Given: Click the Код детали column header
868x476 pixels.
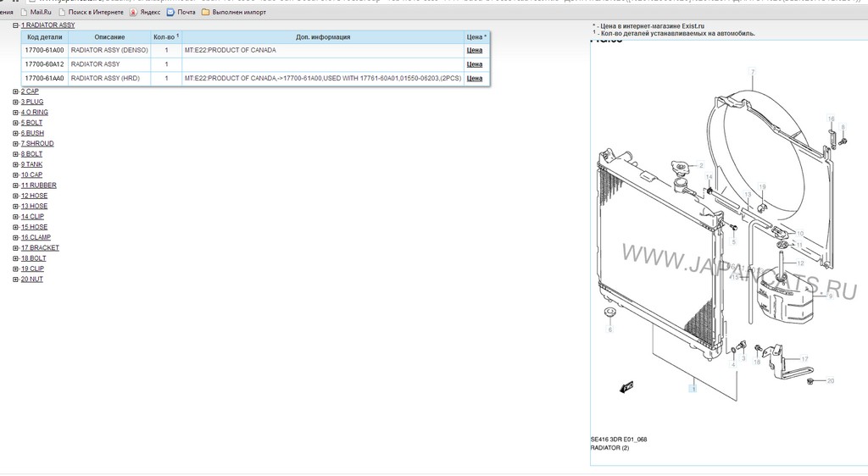Looking at the screenshot, I should click(x=44, y=37).
